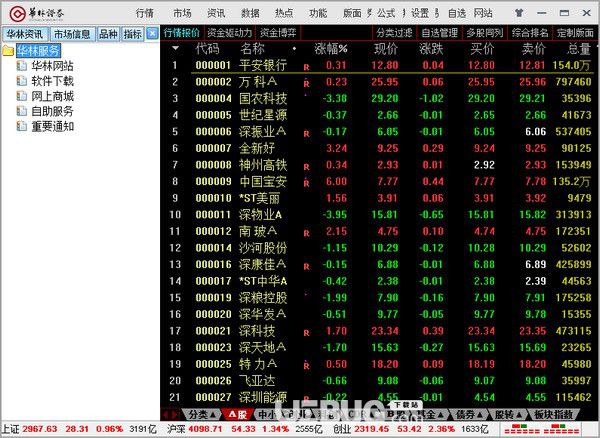Click the 定制版面 button
The width and height of the screenshot is (600, 438).
click(575, 33)
